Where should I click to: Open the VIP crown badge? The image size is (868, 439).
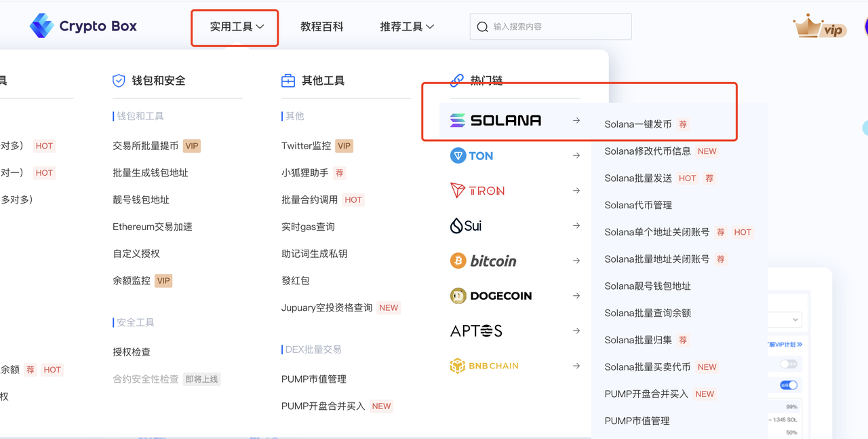819,27
